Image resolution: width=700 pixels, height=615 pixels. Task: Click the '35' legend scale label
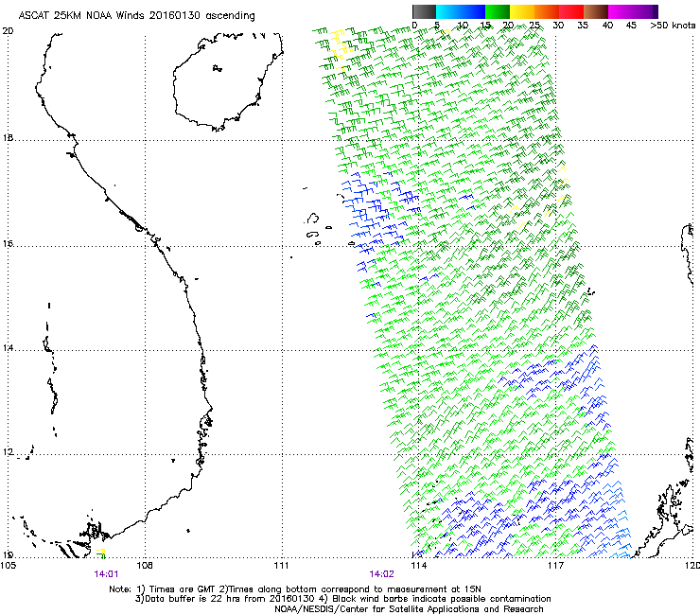(583, 26)
